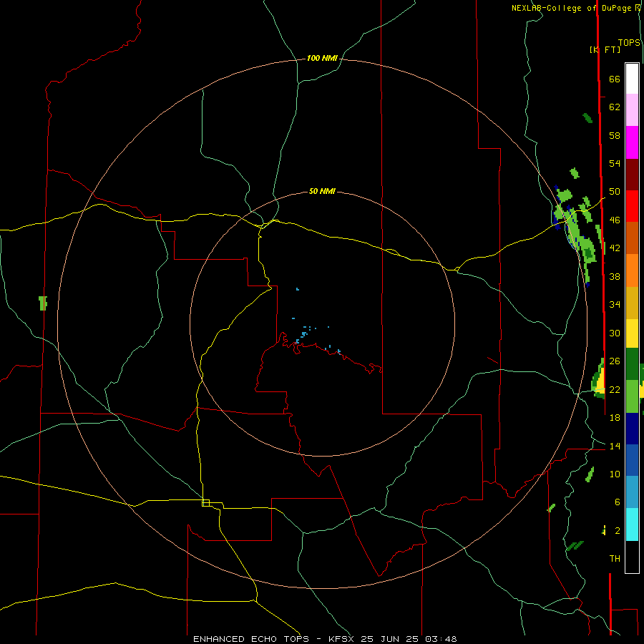
Task: Click the dark orange legend swatch
Action: pyautogui.click(x=632, y=238)
